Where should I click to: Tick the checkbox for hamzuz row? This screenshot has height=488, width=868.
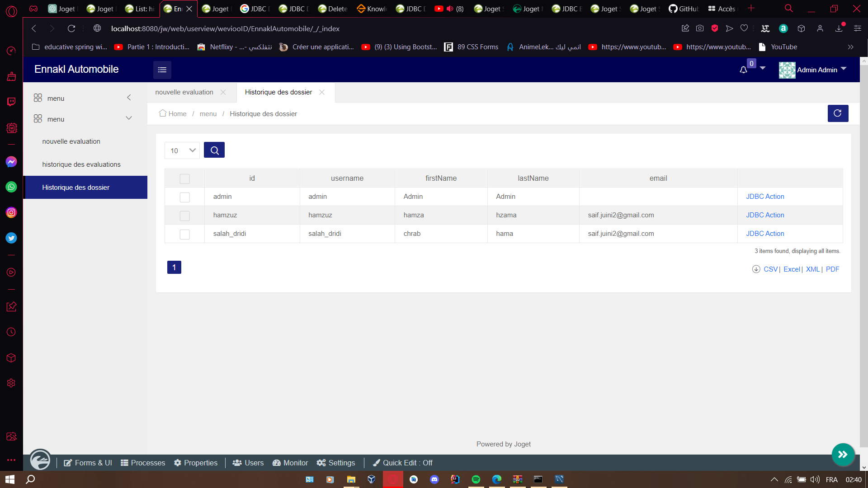[184, 216]
